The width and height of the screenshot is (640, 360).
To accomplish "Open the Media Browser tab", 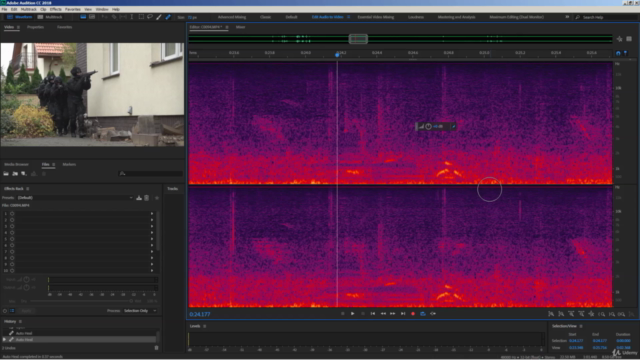I will pyautogui.click(x=16, y=164).
